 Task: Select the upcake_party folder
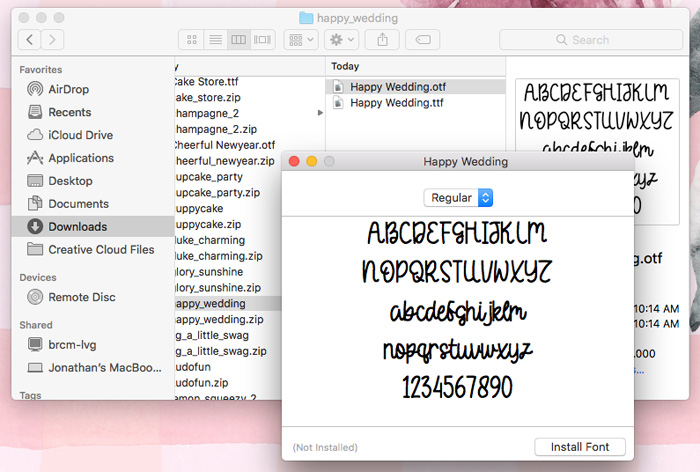(x=209, y=177)
